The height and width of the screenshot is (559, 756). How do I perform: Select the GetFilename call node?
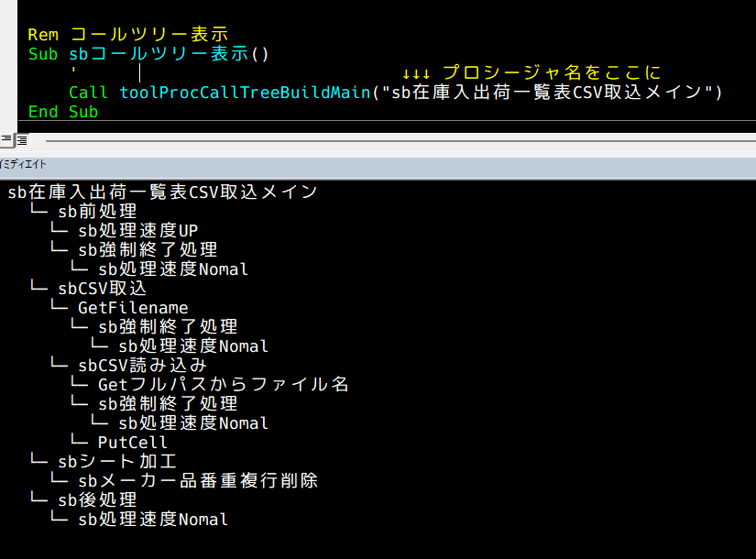[133, 307]
